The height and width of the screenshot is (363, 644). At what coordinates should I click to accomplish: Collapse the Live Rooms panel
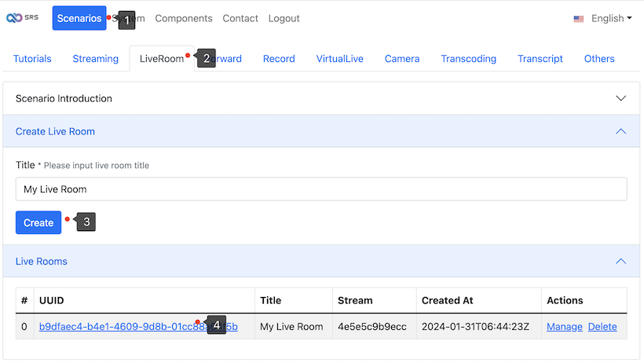(x=620, y=261)
